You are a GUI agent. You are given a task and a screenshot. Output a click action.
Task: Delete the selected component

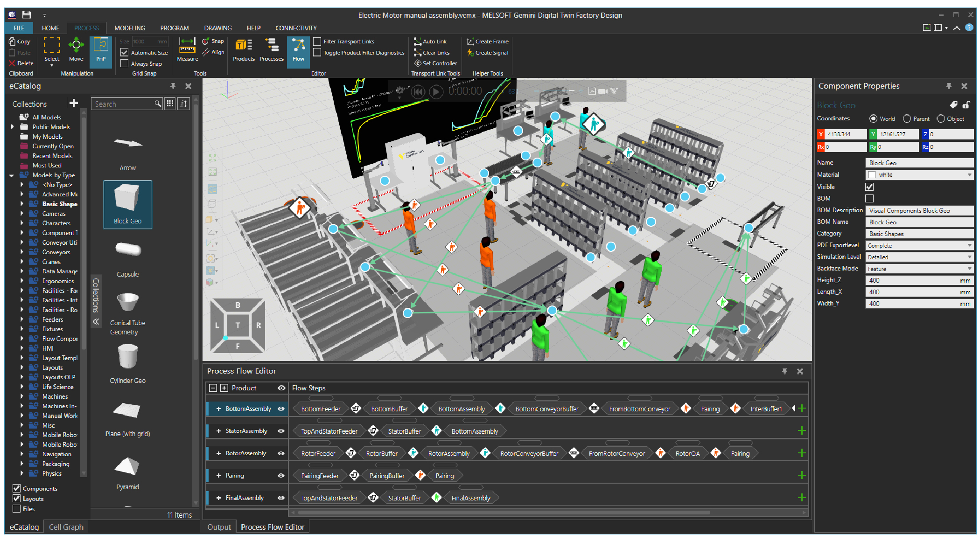click(x=21, y=63)
